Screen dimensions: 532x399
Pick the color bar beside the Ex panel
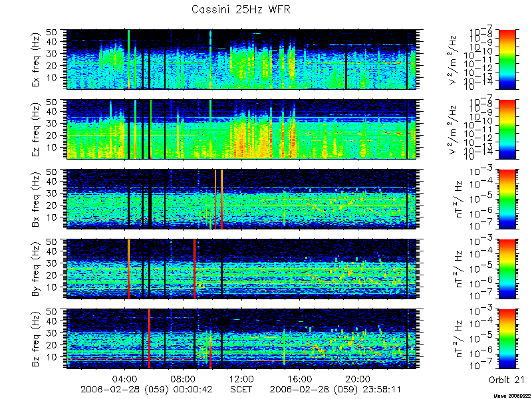[x=507, y=59]
